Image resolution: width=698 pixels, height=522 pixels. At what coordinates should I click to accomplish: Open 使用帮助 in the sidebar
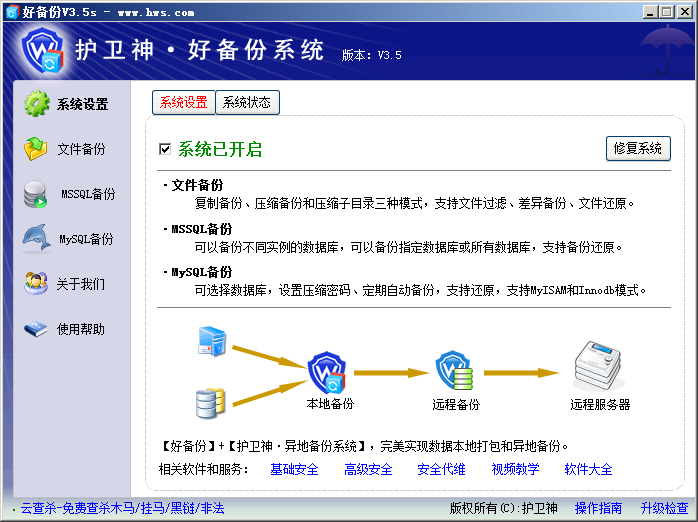[81, 329]
